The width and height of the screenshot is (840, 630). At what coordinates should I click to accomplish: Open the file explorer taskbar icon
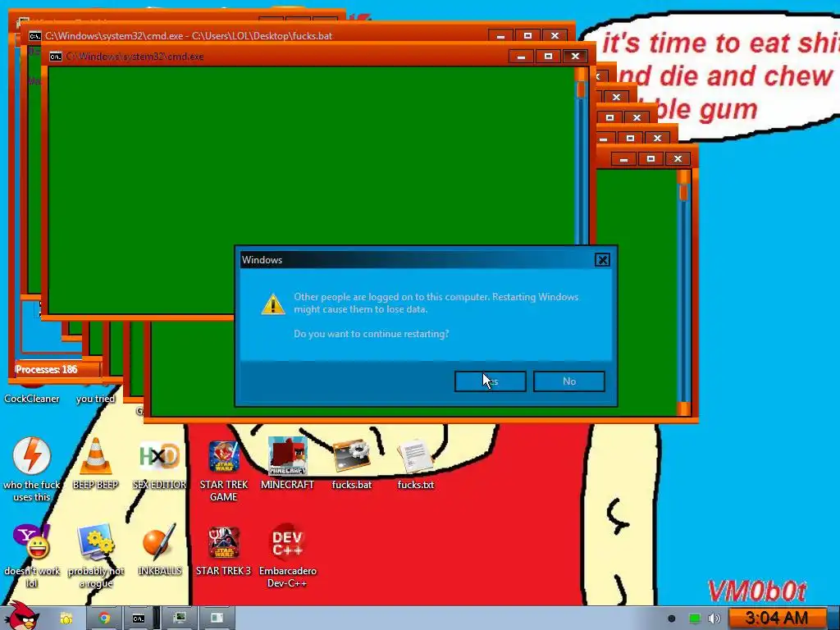click(x=66, y=619)
